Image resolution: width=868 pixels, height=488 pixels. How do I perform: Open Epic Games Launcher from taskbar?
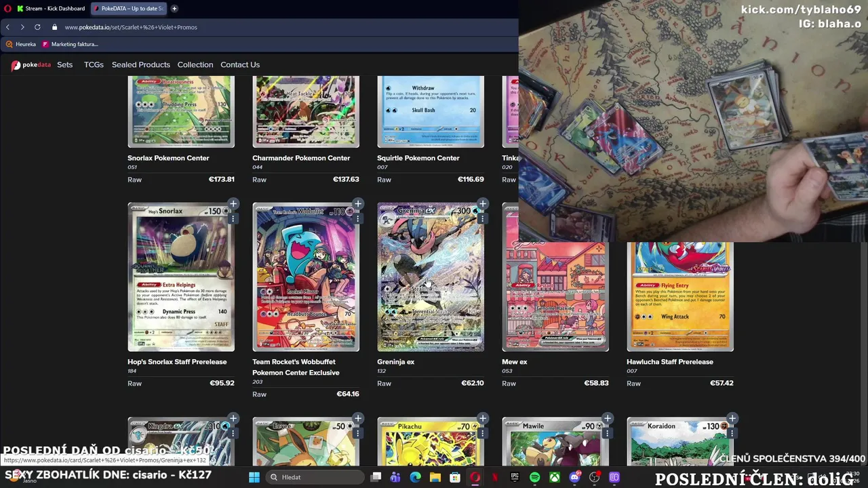tap(515, 477)
